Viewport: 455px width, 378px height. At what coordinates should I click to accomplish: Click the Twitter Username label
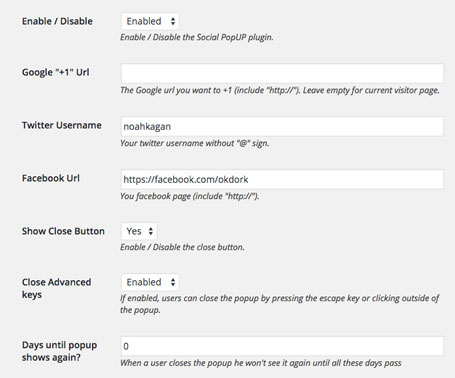coord(62,125)
